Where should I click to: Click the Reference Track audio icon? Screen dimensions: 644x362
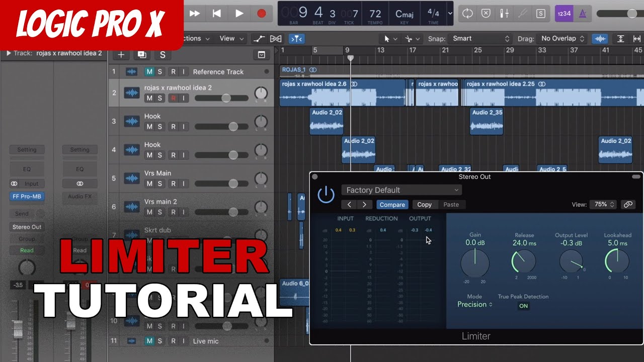[x=132, y=71]
